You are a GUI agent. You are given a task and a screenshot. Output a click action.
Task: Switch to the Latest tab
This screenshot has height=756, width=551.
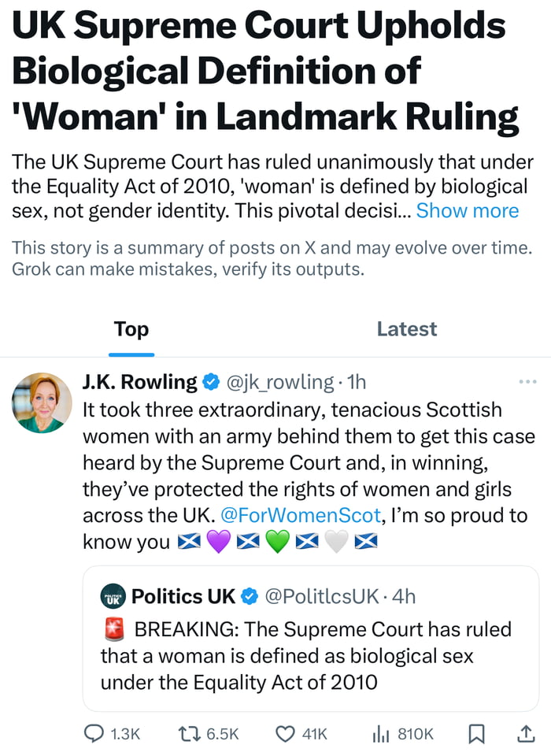point(406,328)
